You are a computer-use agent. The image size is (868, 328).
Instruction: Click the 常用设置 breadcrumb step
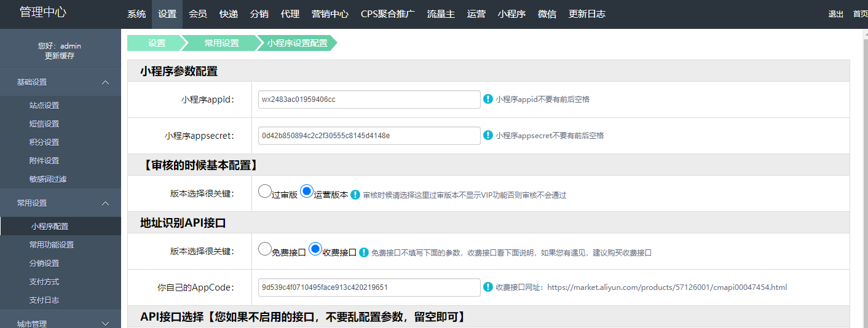point(222,43)
